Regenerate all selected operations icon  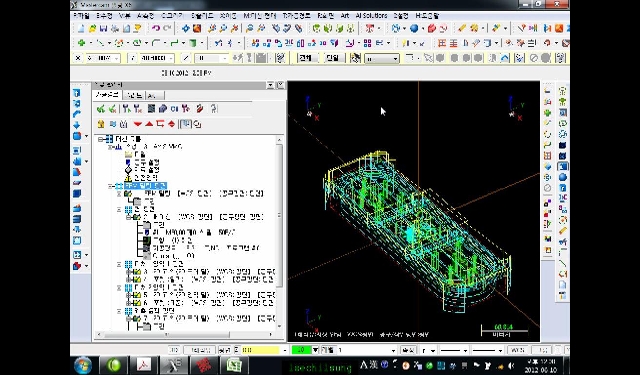127,109
